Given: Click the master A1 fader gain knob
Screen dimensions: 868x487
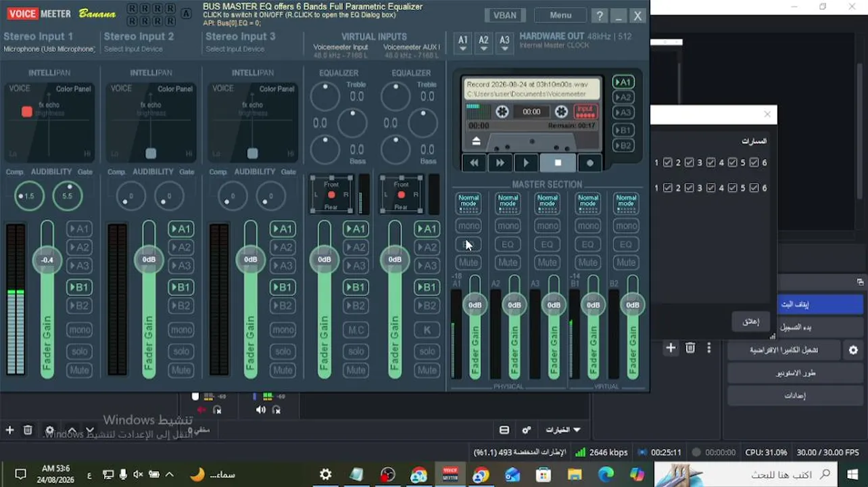Looking at the screenshot, I should click(475, 305).
